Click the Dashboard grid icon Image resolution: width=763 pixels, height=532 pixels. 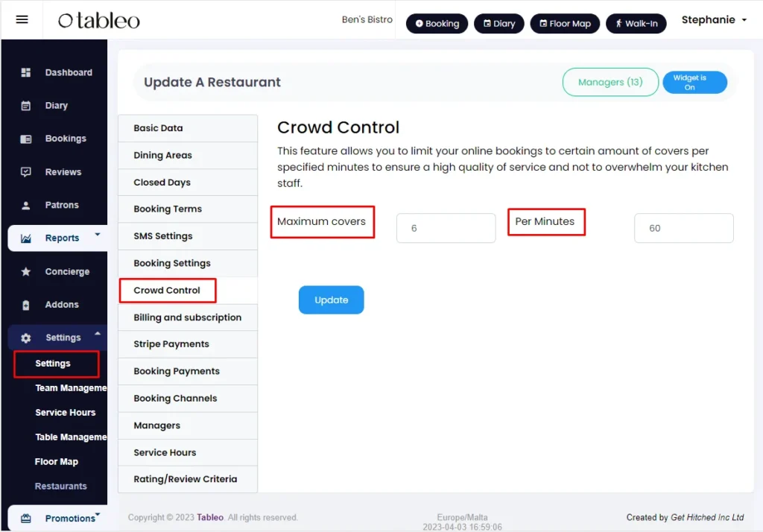(26, 72)
